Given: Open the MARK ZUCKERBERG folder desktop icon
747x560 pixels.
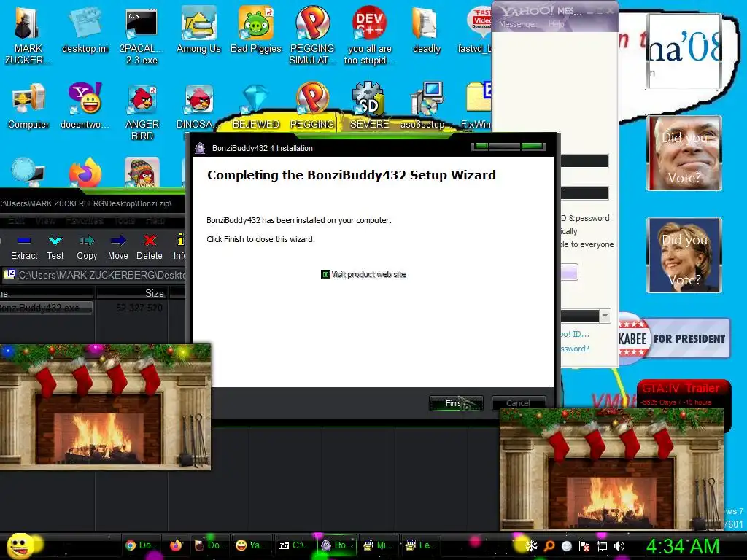Looking at the screenshot, I should pos(28,34).
